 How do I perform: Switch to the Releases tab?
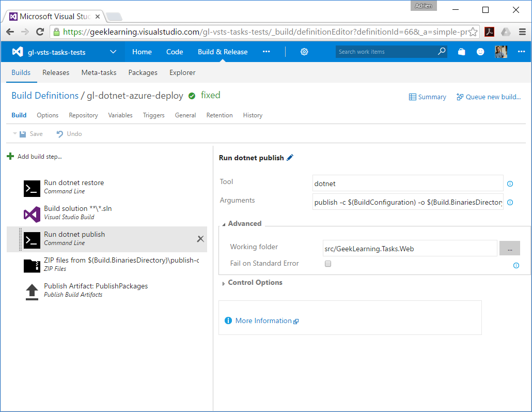pyautogui.click(x=56, y=72)
